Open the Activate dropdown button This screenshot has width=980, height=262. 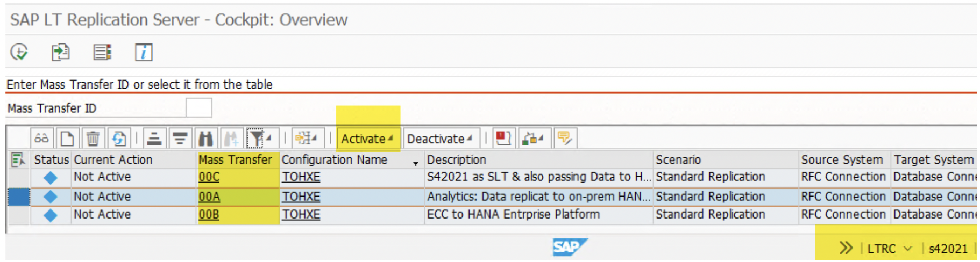(x=368, y=139)
